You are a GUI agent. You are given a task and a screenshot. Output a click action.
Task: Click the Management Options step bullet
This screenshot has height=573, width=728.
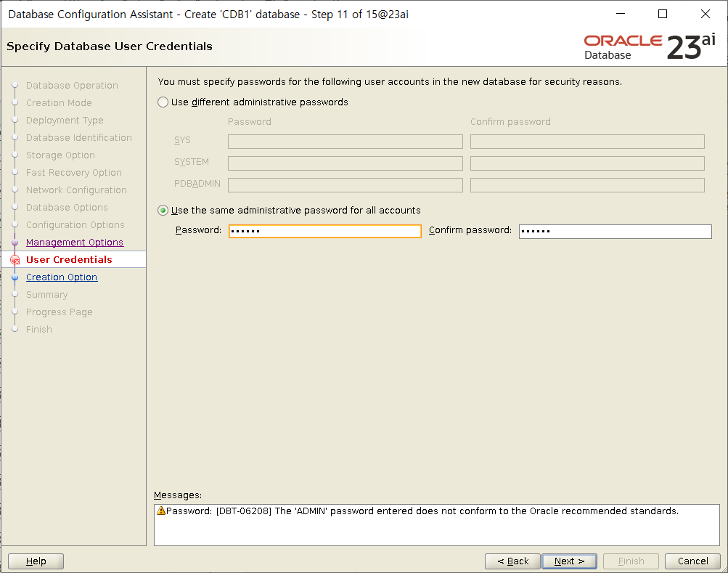coord(15,243)
